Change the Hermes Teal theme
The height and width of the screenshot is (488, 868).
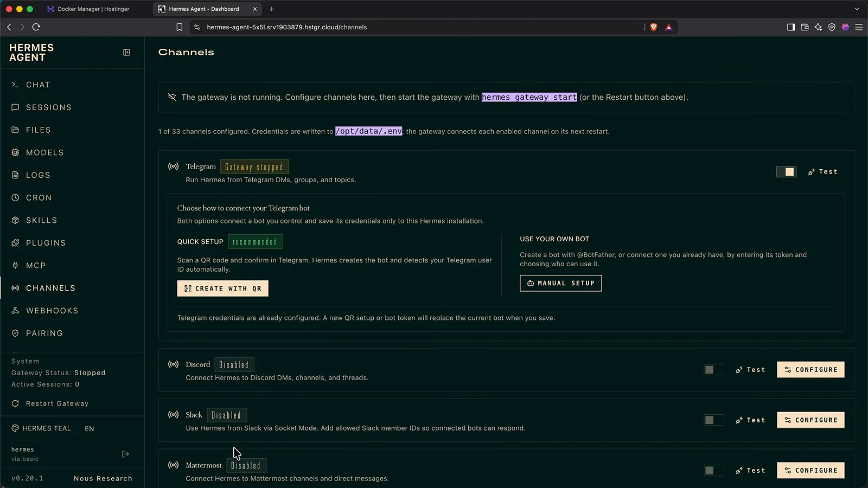41,428
